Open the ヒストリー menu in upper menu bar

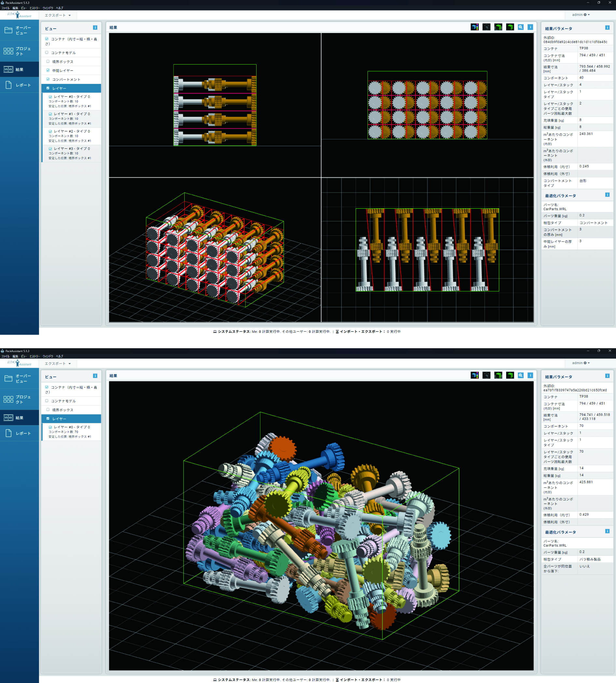tap(35, 8)
